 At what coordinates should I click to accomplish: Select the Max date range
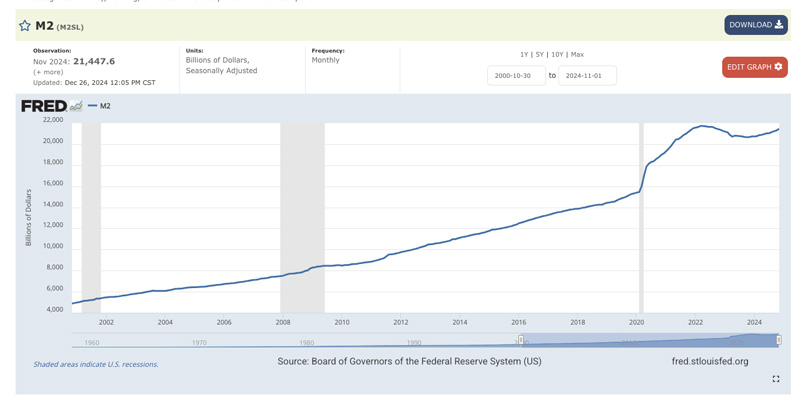point(577,55)
